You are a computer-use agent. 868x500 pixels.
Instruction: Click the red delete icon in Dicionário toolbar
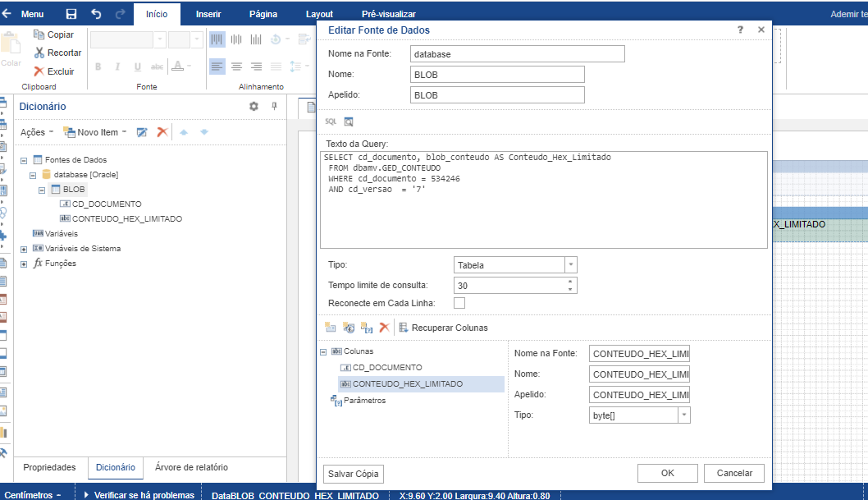(x=162, y=132)
